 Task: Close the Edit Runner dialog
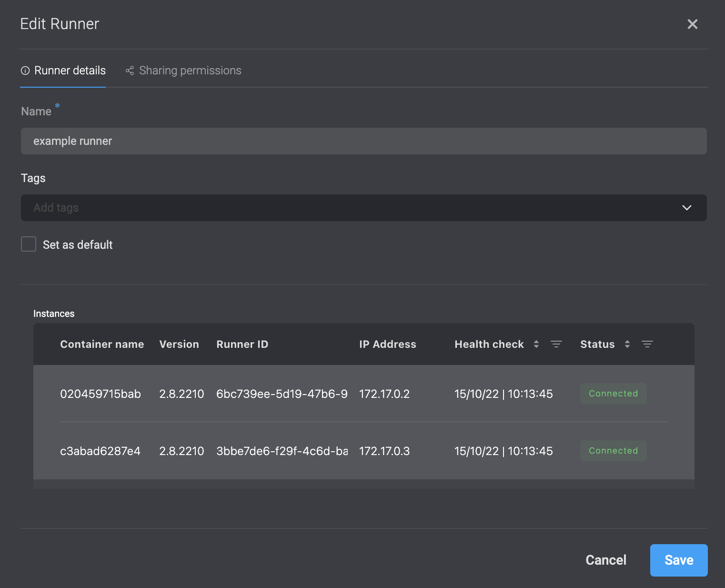pyautogui.click(x=692, y=24)
